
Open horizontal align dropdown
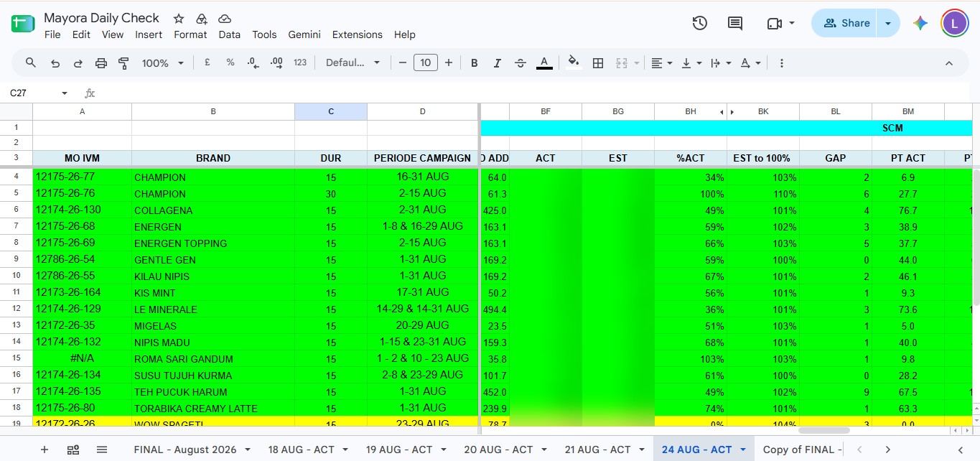tap(661, 63)
